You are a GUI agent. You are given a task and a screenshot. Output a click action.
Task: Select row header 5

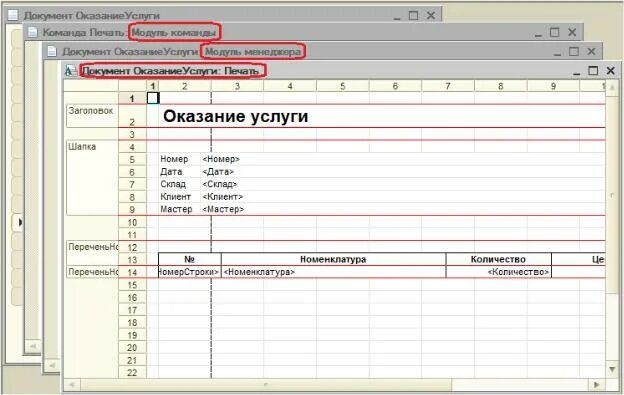click(x=133, y=160)
